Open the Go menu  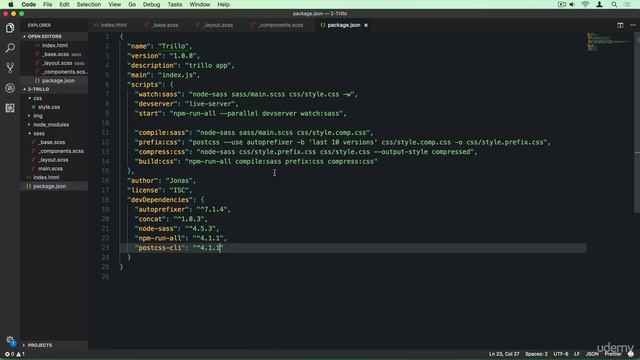tap(132, 4)
